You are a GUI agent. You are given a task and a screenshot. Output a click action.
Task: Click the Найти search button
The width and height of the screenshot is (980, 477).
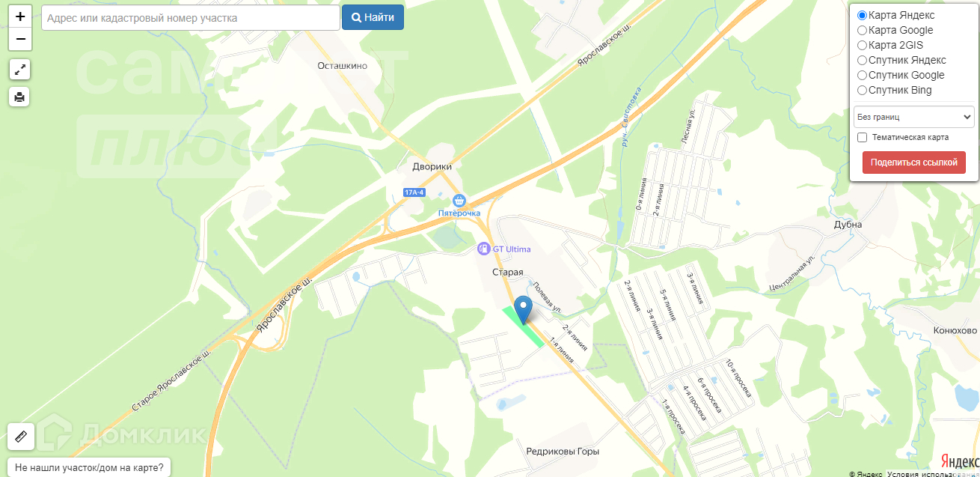tap(373, 17)
